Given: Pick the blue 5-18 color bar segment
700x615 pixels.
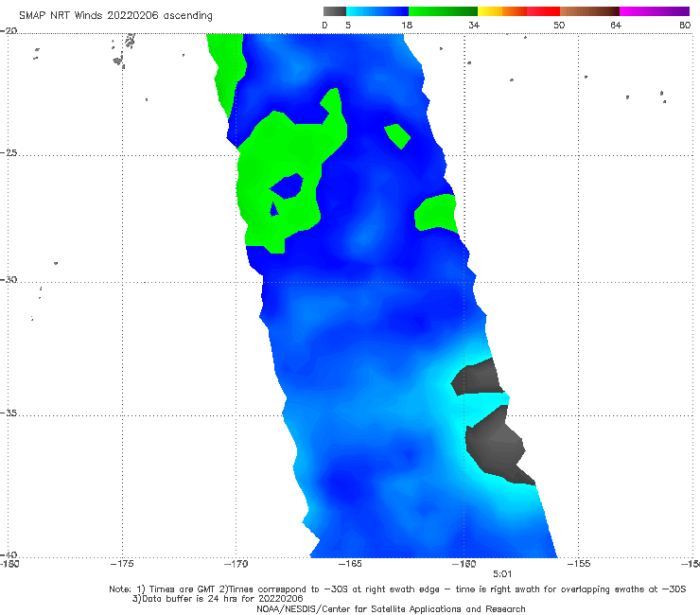Looking at the screenshot, I should 377,11.
